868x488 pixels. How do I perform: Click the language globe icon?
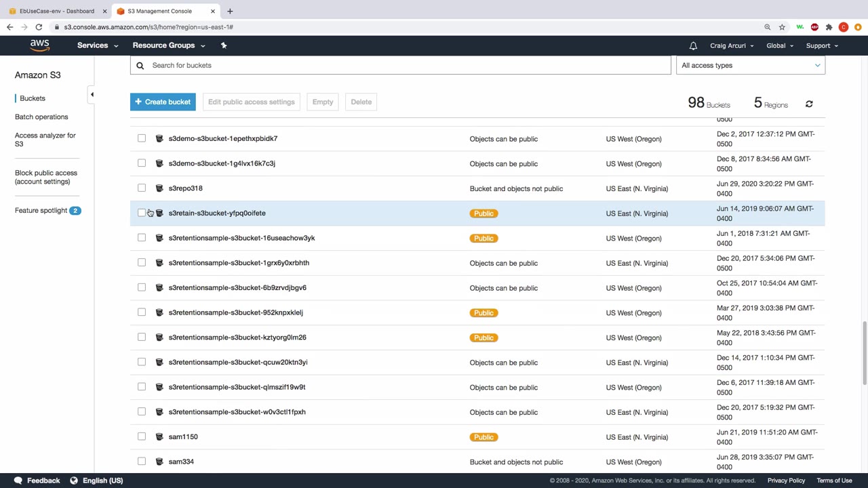75,481
